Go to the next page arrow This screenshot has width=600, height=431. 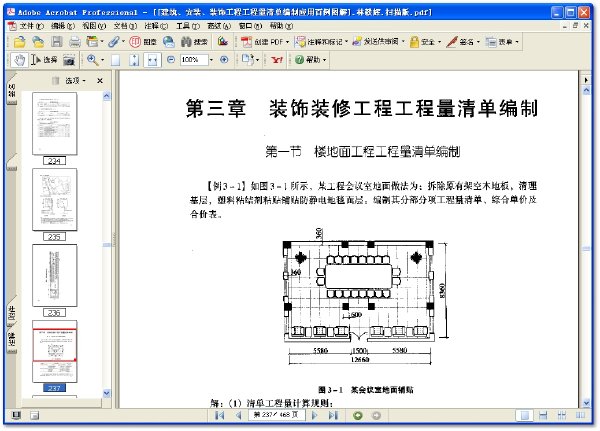tap(315, 415)
